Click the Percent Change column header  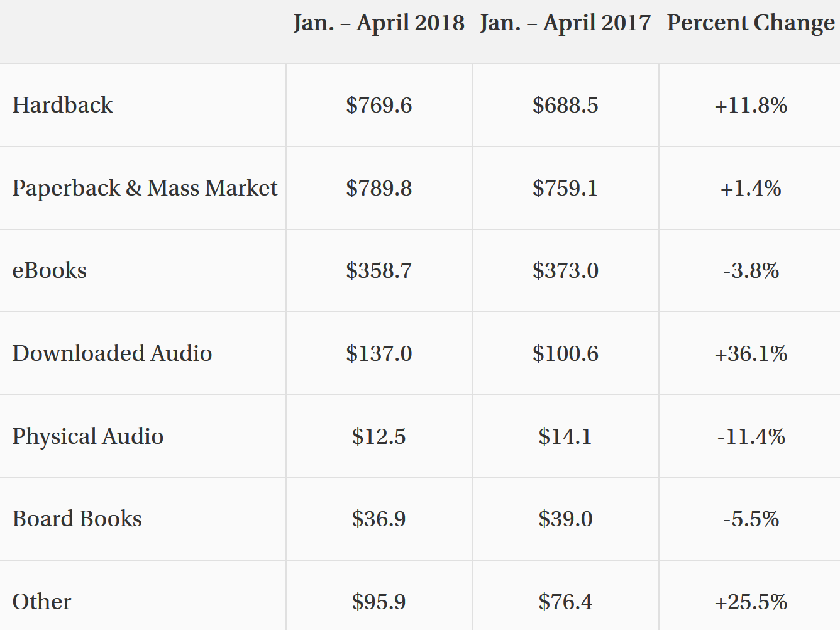751,23
